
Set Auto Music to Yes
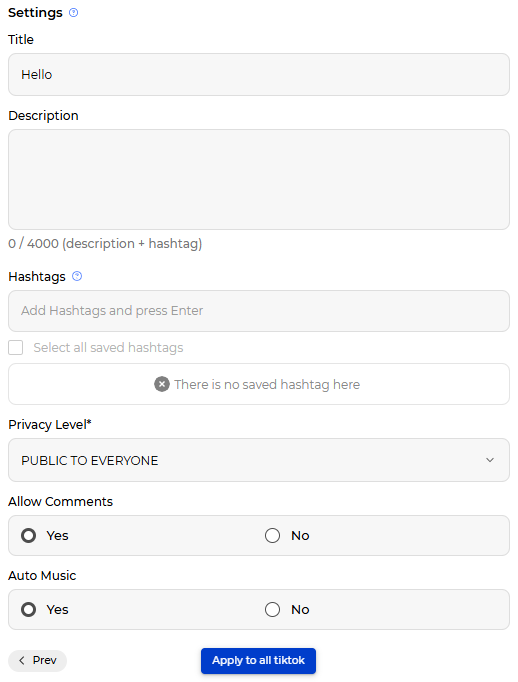click(29, 609)
